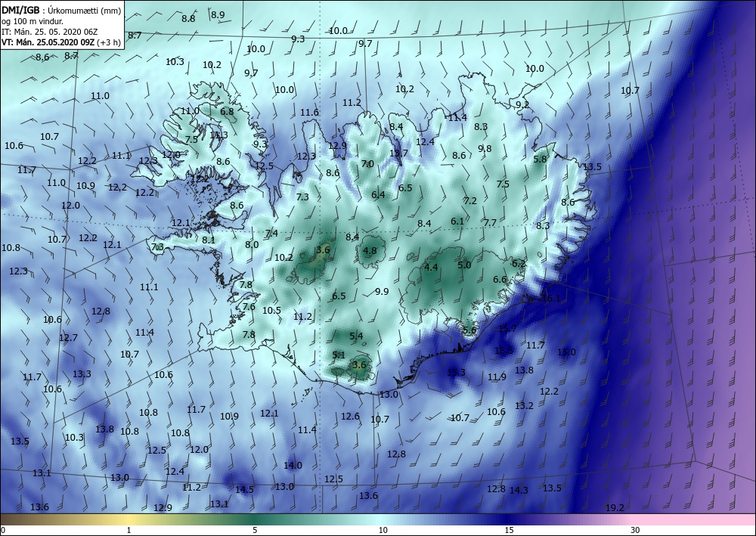Click the 15 label on the color scale
The height and width of the screenshot is (536, 756).
(x=509, y=530)
